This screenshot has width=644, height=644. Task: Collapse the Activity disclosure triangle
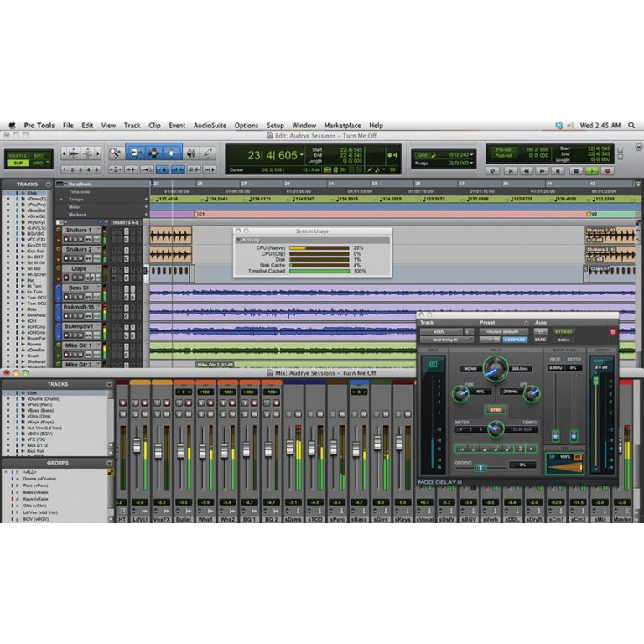pos(239,240)
